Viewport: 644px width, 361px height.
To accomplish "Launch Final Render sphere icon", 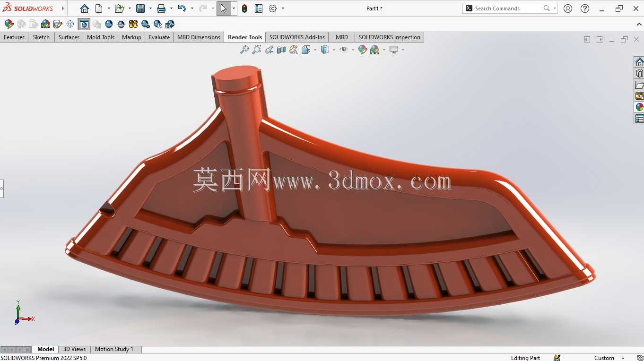I will [109, 24].
